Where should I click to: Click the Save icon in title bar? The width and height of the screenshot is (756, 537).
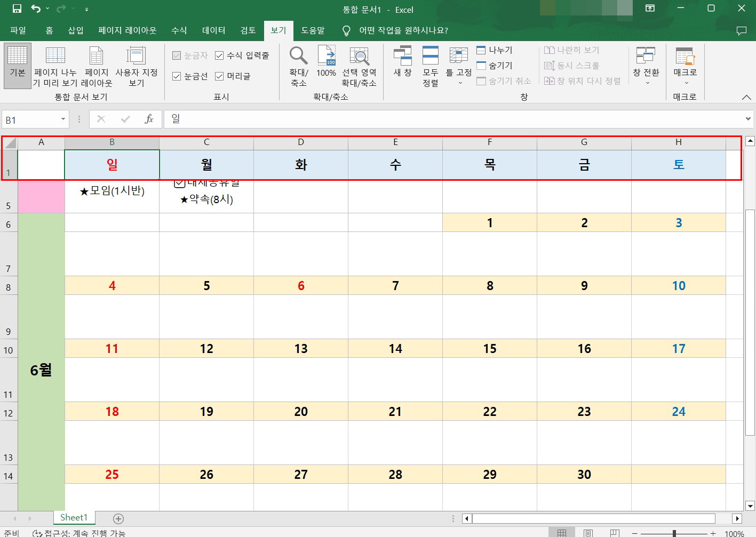tap(17, 9)
